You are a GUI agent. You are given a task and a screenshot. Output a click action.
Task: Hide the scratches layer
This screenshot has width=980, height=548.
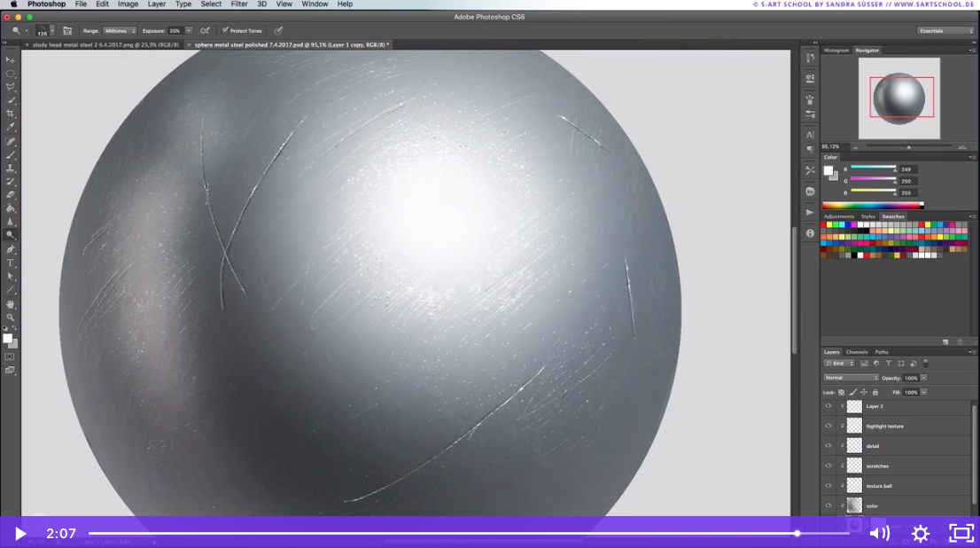(x=828, y=466)
